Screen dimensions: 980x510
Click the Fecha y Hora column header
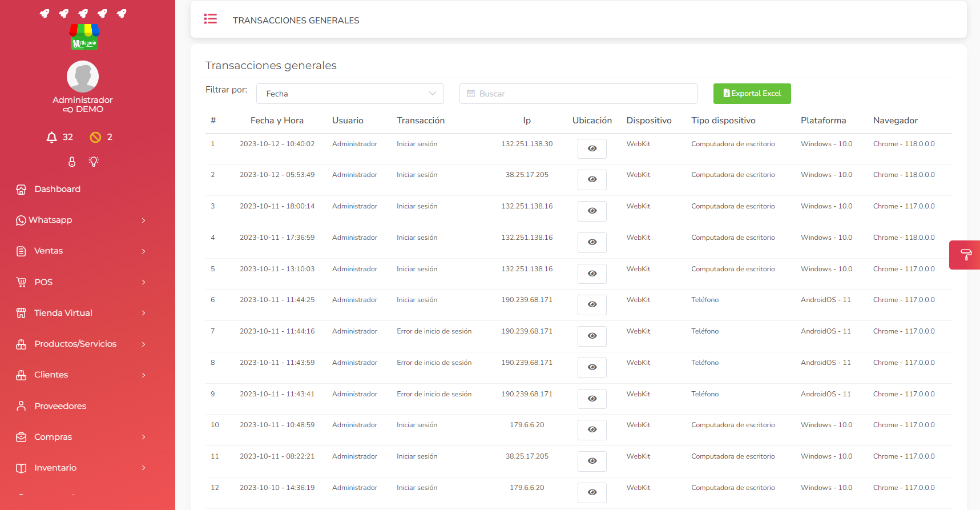coord(277,121)
